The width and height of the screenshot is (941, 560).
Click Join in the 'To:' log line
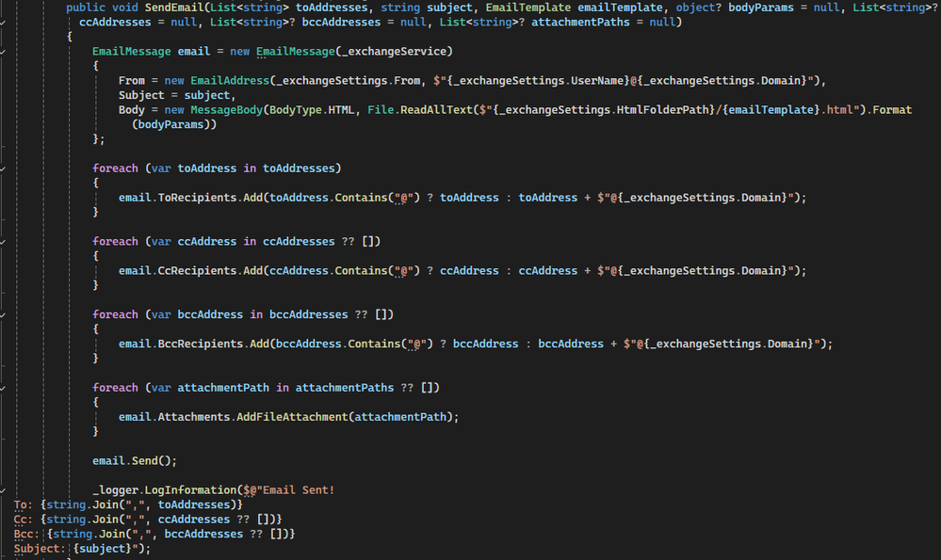(x=105, y=504)
